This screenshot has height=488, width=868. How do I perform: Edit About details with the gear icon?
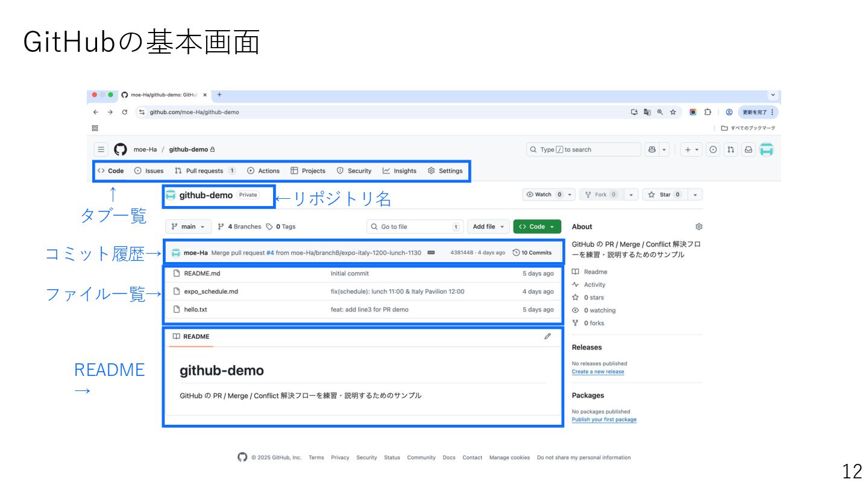coord(699,227)
